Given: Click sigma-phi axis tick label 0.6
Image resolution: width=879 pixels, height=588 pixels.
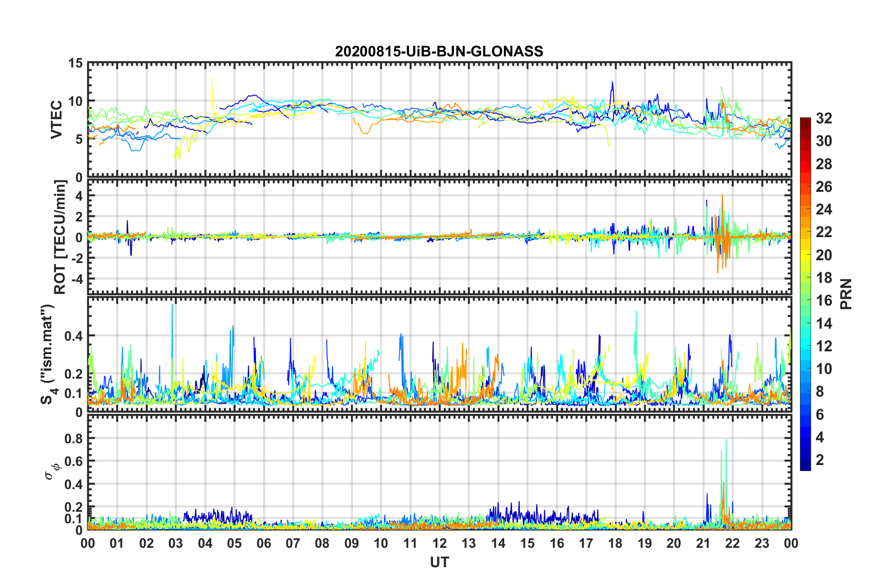Looking at the screenshot, I should [x=73, y=461].
